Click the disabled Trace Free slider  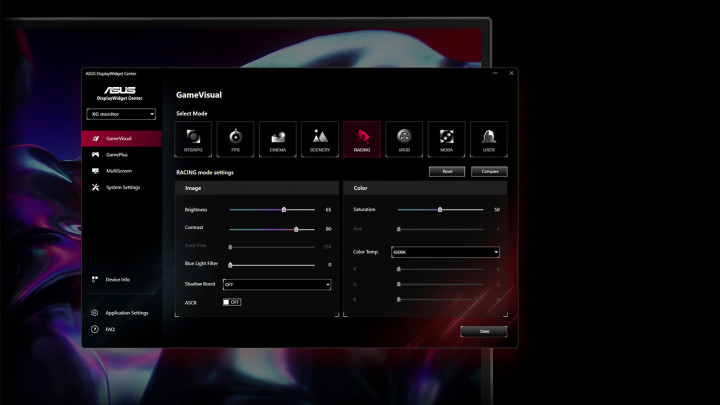272,247
